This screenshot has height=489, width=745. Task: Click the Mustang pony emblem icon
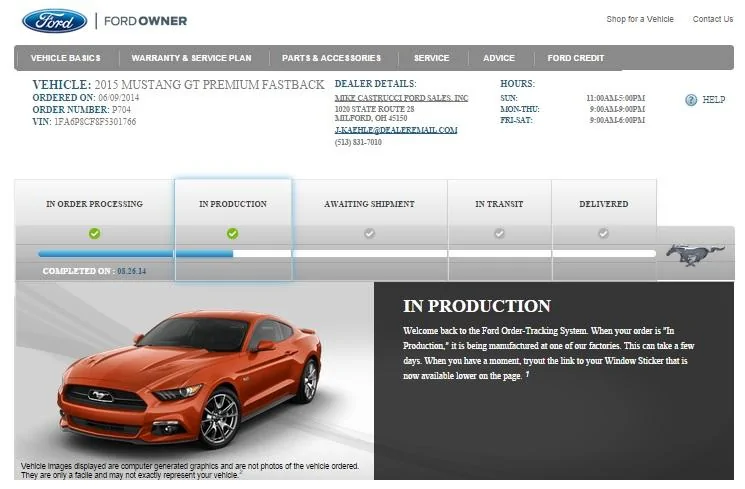click(x=695, y=254)
